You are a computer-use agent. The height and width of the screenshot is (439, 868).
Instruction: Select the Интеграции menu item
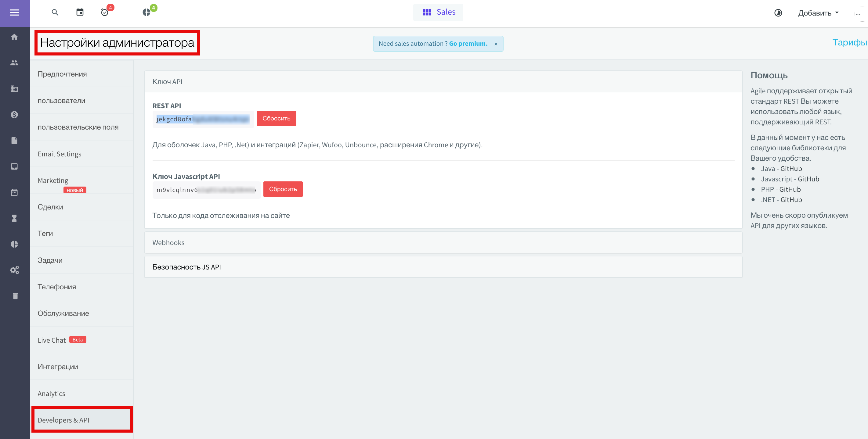point(58,366)
